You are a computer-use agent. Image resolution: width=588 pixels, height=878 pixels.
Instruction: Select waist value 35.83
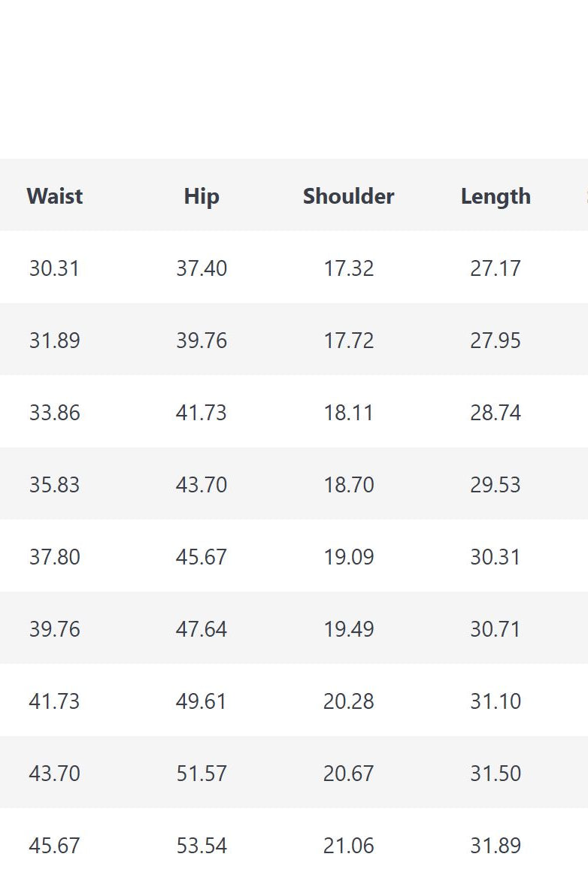(54, 485)
